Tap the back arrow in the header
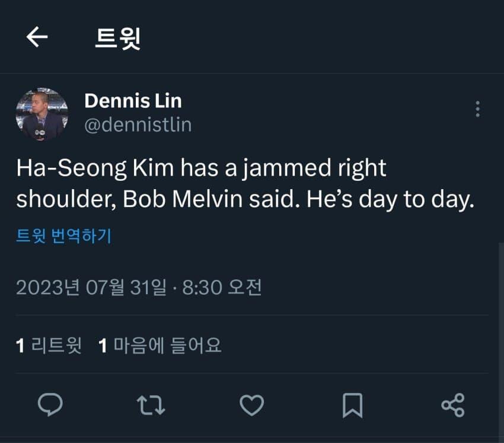504x443 pixels. (37, 37)
